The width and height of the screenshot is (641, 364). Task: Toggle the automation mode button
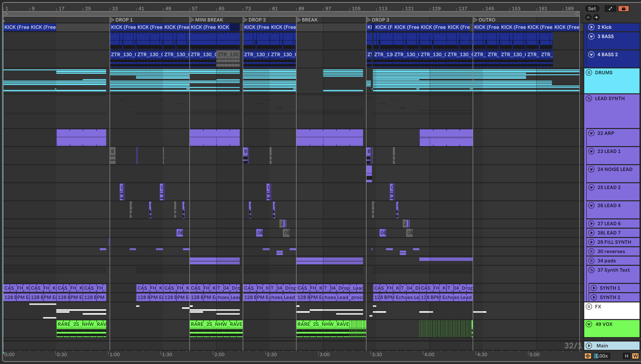(610, 9)
